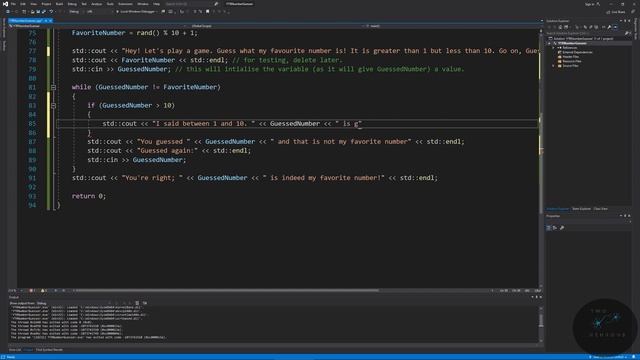Image resolution: width=640 pixels, height=360 pixels.
Task: Click the status bar Ready indicator
Action: click(x=10, y=357)
